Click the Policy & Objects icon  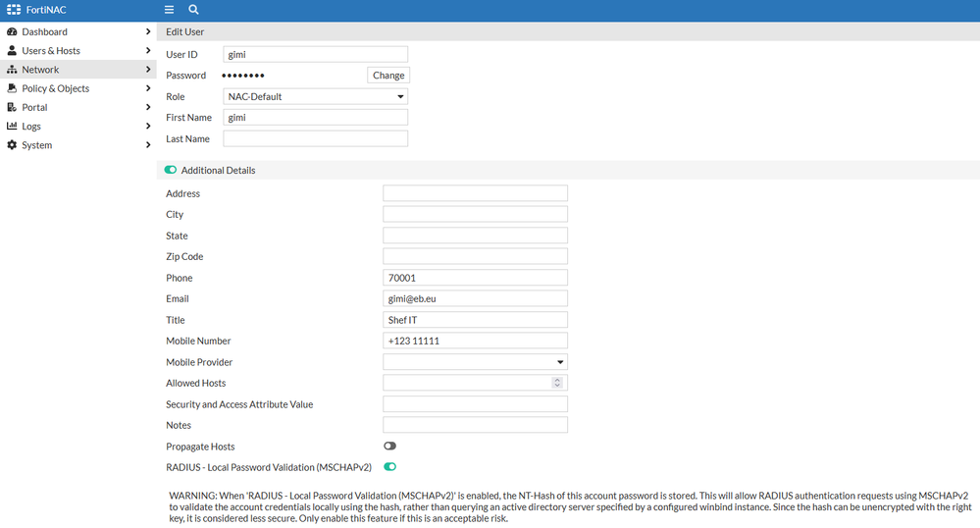12,88
